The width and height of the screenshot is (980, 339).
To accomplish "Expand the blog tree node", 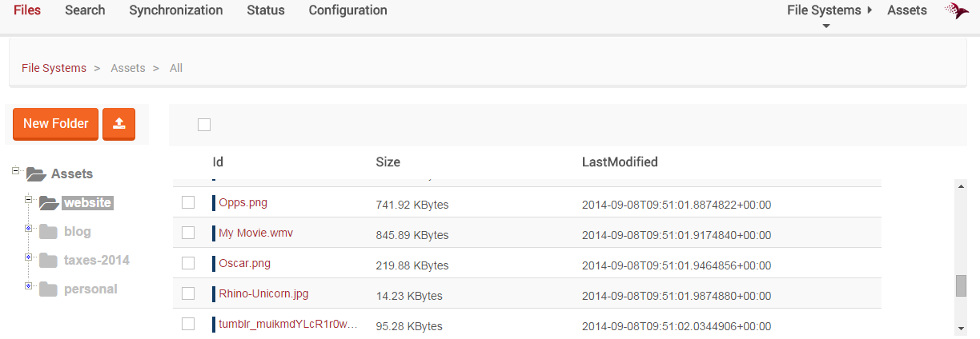I will click(28, 228).
